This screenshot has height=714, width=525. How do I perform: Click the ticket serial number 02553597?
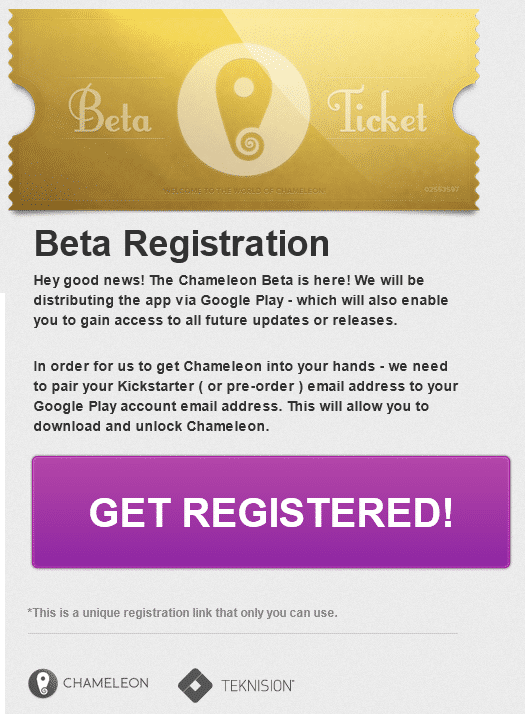(x=441, y=189)
